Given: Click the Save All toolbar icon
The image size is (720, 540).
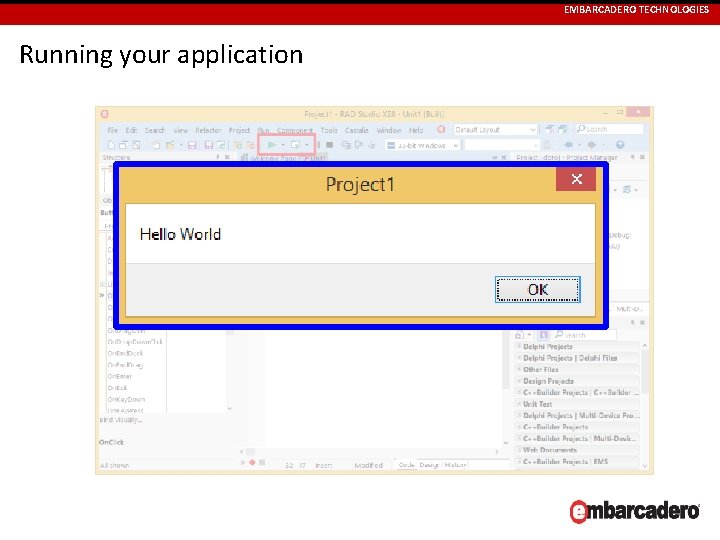Looking at the screenshot, I should click(208, 145).
